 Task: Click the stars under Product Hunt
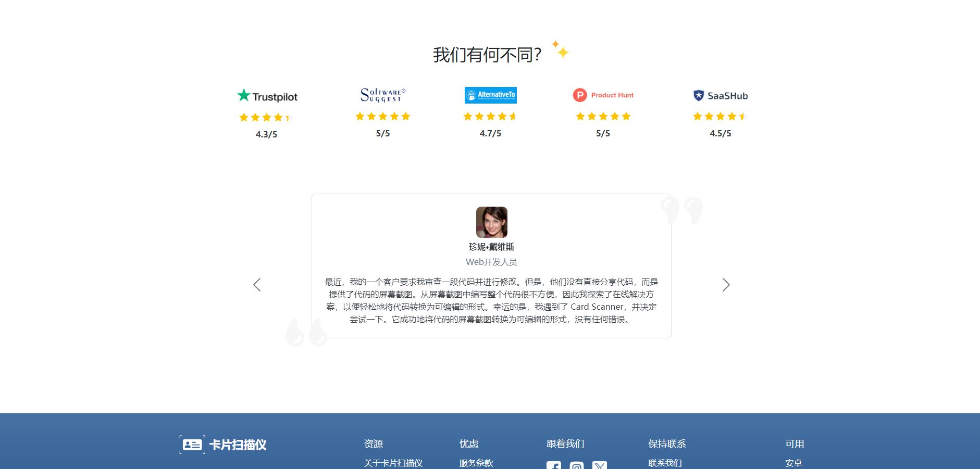click(603, 116)
